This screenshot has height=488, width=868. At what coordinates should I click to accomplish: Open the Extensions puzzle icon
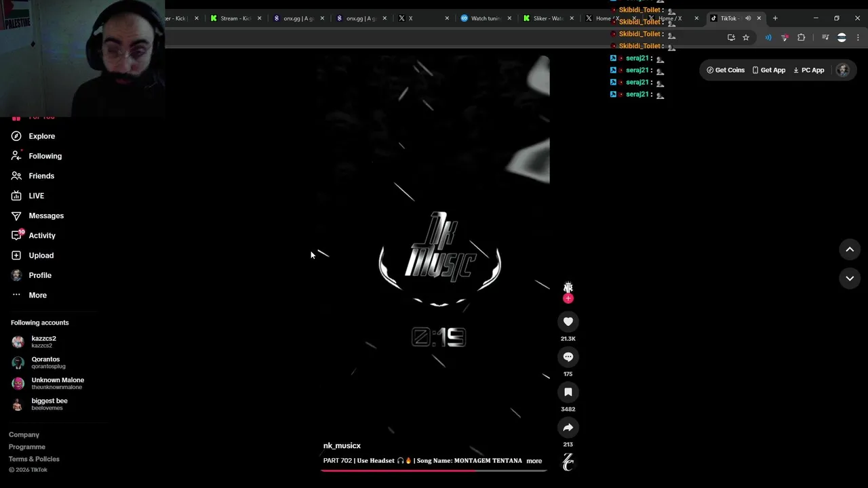coord(802,37)
